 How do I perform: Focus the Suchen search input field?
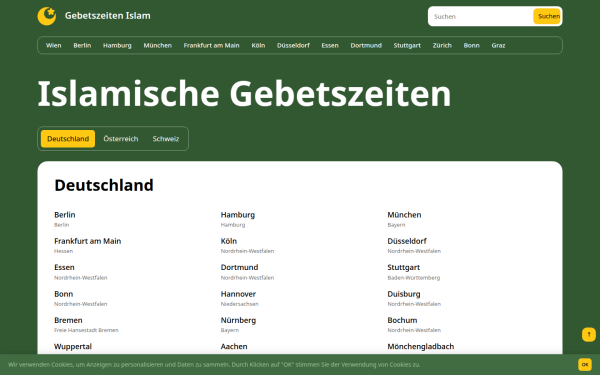pos(481,16)
